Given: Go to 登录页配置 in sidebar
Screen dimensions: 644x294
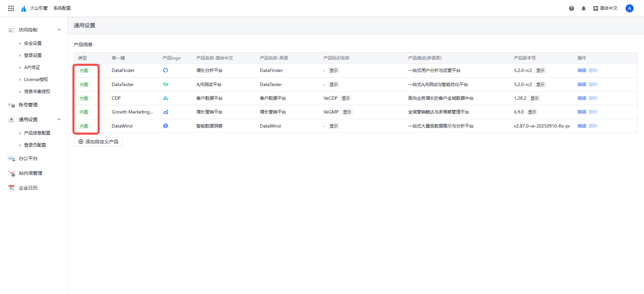Looking at the screenshot, I should click(35, 145).
